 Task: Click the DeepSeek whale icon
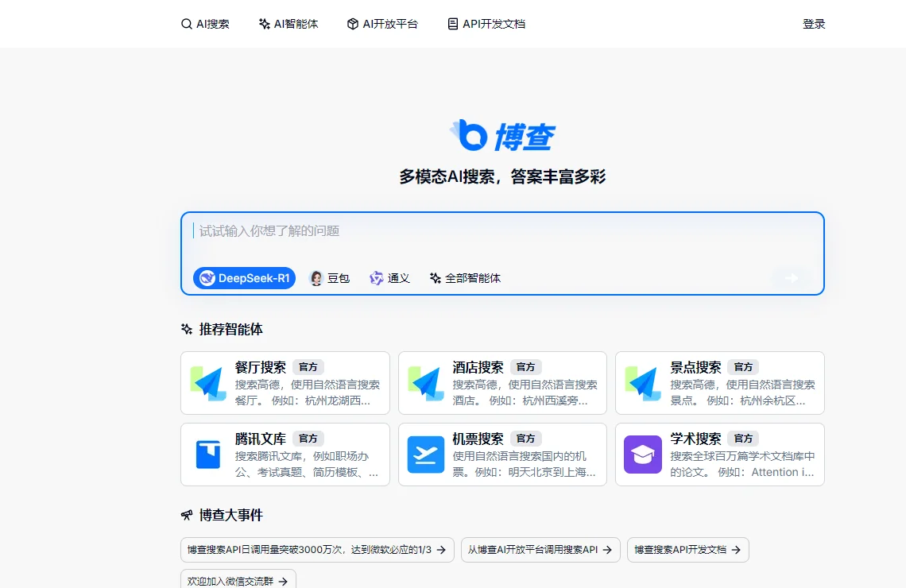(207, 278)
